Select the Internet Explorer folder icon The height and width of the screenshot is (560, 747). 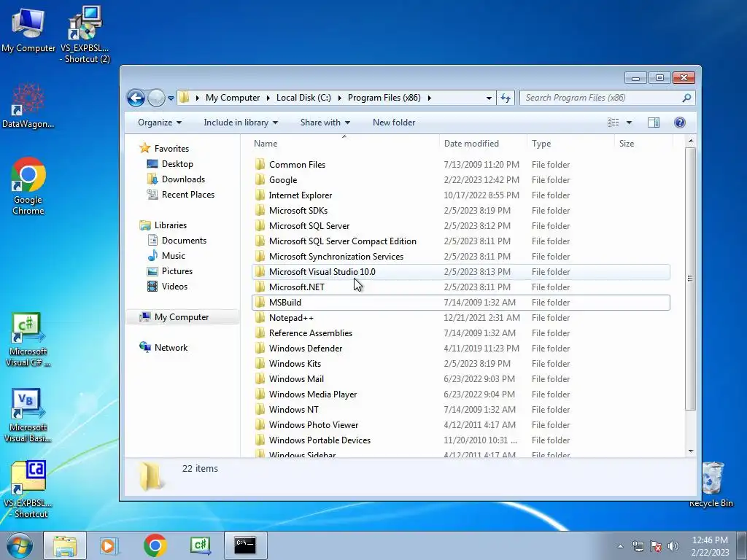pyautogui.click(x=260, y=195)
